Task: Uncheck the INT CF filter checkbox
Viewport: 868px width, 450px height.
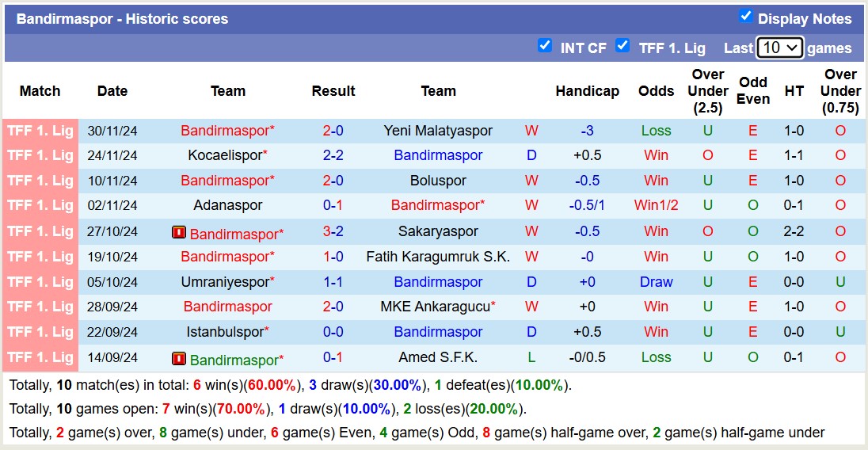Action: click(544, 46)
